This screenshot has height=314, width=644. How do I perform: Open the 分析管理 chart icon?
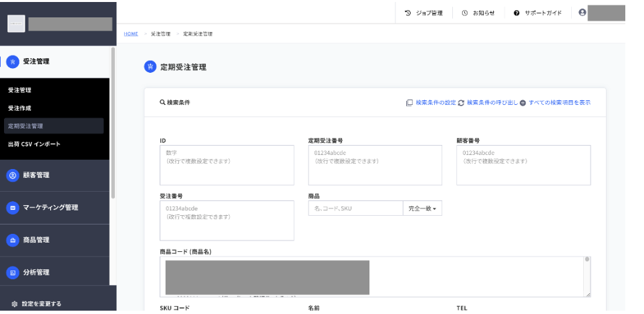13,273
